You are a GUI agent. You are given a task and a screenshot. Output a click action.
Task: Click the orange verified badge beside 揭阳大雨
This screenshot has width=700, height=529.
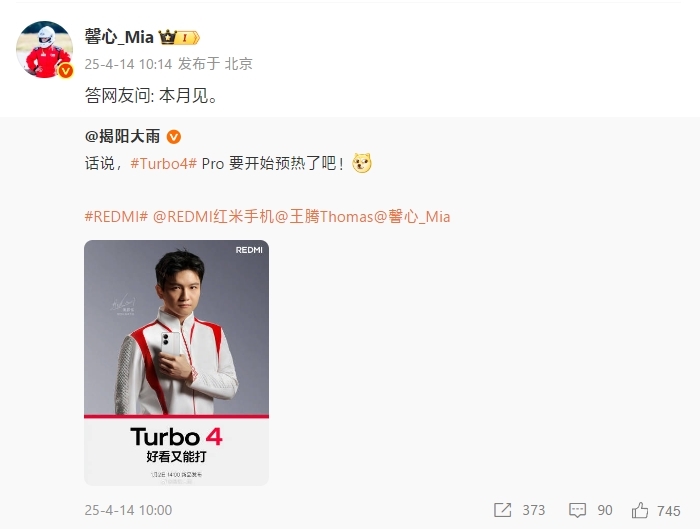click(x=174, y=137)
